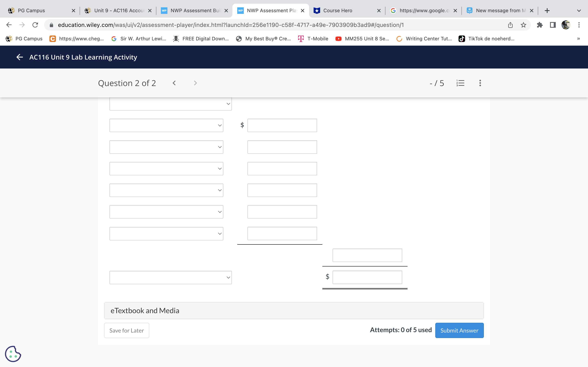Viewport: 588px width, 367px height.
Task: Open the topmost answer dropdown
Action: (170, 103)
